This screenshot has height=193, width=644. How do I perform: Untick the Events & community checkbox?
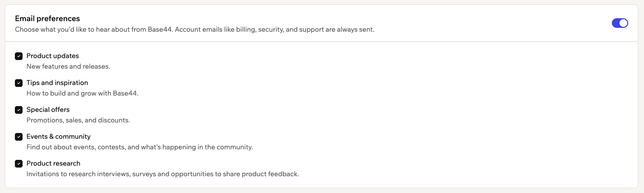pyautogui.click(x=19, y=137)
